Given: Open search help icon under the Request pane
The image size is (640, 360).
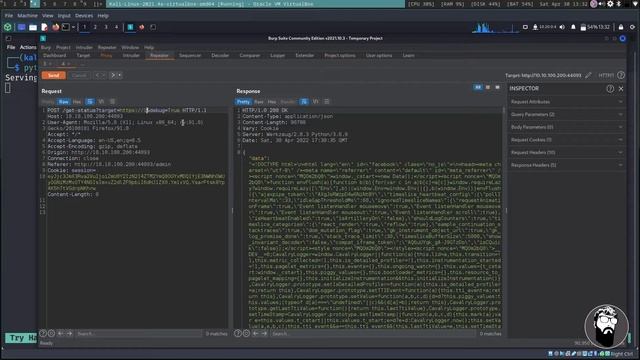Looking at the screenshot, I should point(43,333).
